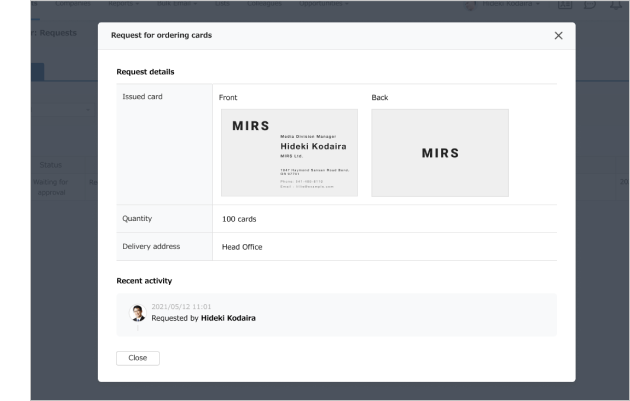
Task: Click the 'Delivery address' row label
Action: (151, 246)
